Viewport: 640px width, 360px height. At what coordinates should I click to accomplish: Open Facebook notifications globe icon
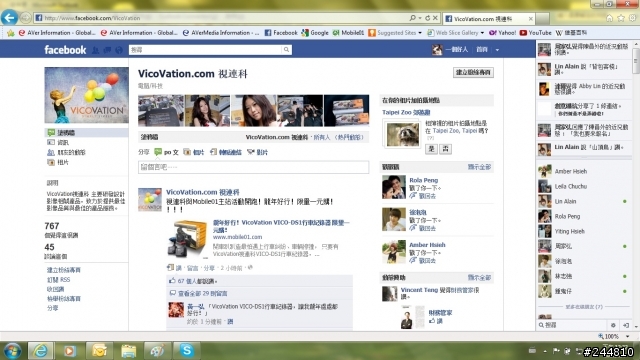(119, 50)
